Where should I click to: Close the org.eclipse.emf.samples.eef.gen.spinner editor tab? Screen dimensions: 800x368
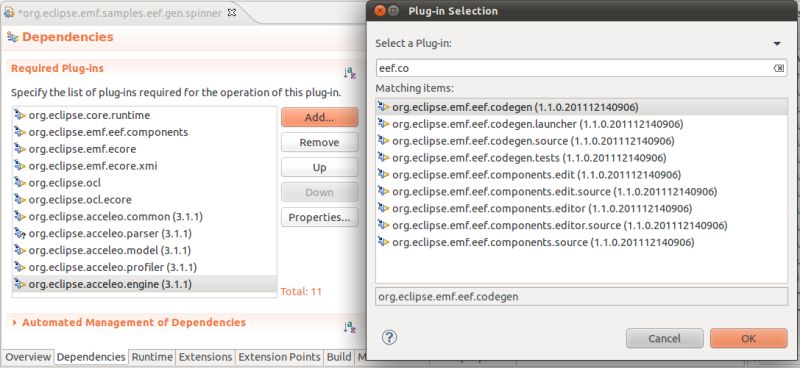[x=231, y=13]
